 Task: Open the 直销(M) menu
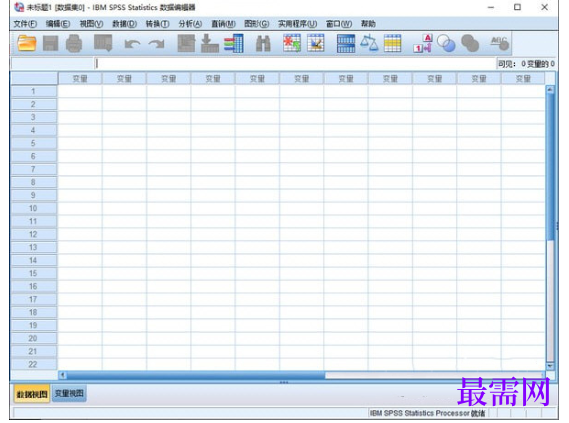click(x=224, y=24)
